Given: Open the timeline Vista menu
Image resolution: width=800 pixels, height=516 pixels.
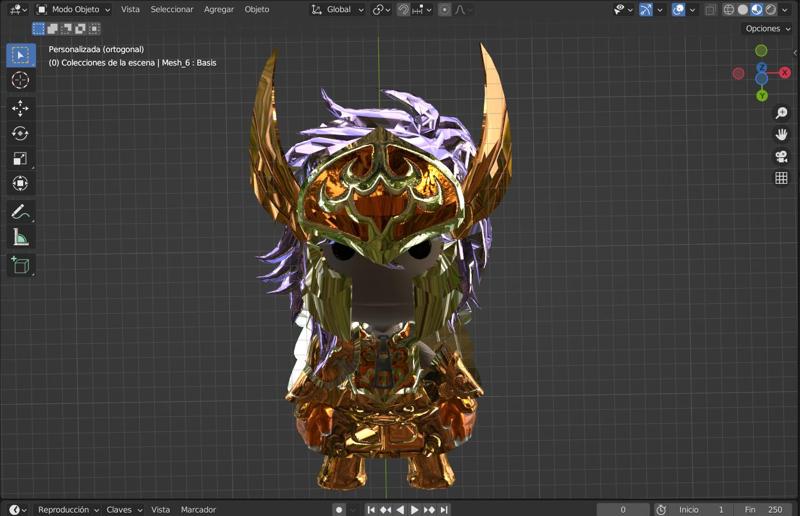Looking at the screenshot, I should (x=160, y=509).
